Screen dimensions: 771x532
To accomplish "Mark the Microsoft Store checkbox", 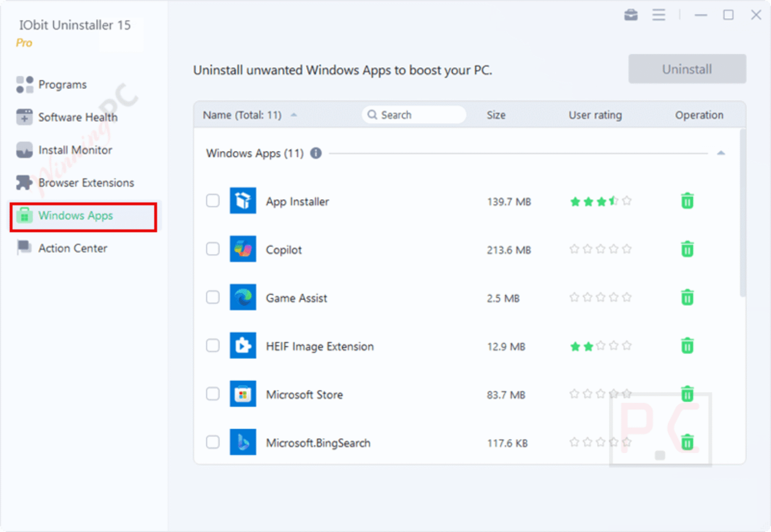I will click(213, 393).
